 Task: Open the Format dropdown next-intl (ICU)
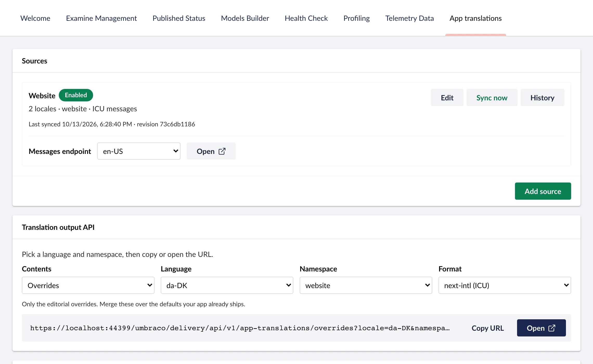pyautogui.click(x=505, y=285)
